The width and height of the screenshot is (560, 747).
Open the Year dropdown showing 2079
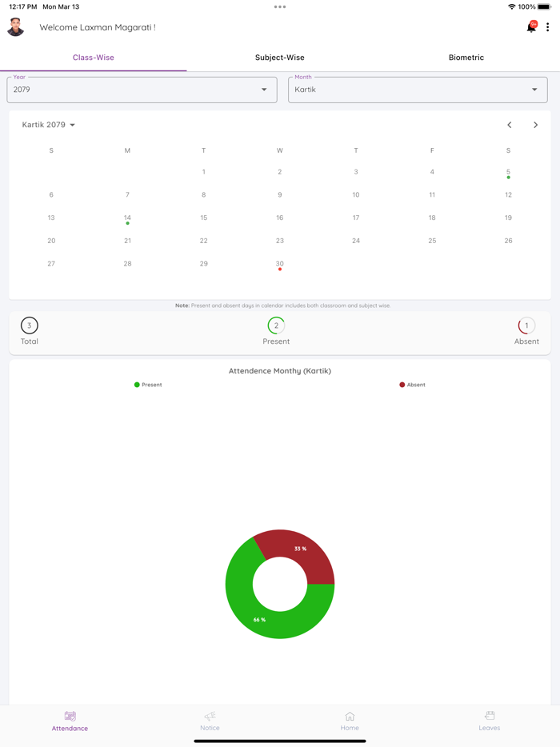142,90
